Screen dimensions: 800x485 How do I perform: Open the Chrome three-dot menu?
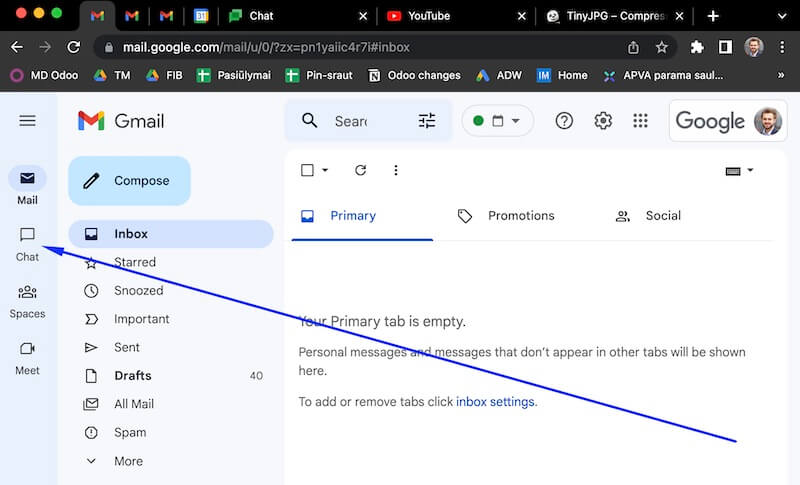(x=782, y=47)
